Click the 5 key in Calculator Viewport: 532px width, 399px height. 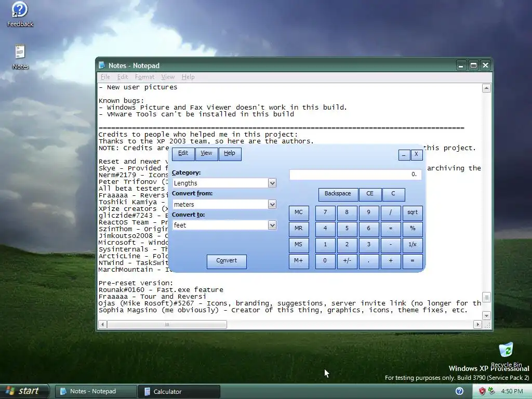[347, 229]
